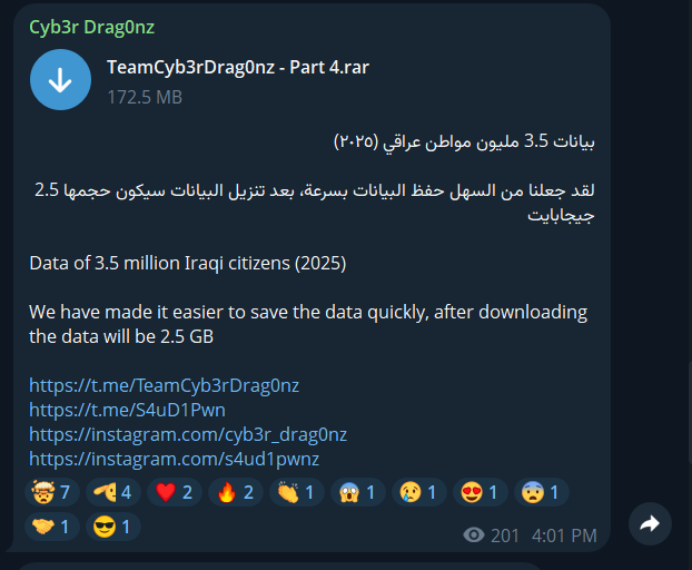The image size is (692, 570).
Task: Add a fire emoji reaction
Action: [236, 492]
